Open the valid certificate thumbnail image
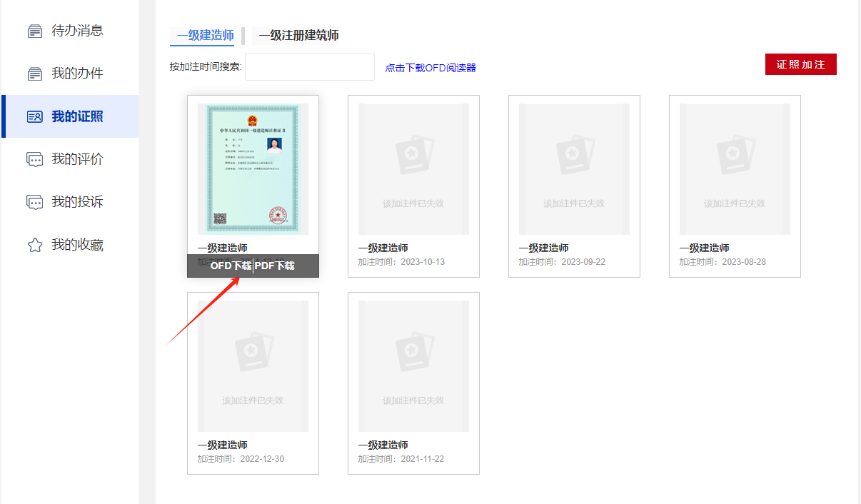Image resolution: width=861 pixels, height=504 pixels. pos(253,168)
